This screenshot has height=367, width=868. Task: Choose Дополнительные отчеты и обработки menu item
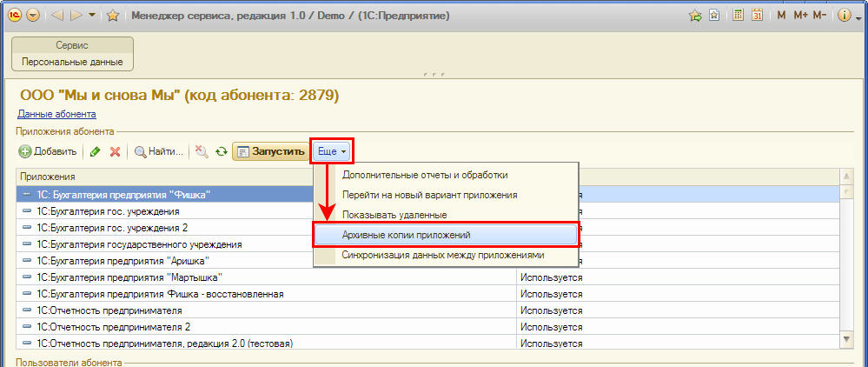(x=446, y=175)
